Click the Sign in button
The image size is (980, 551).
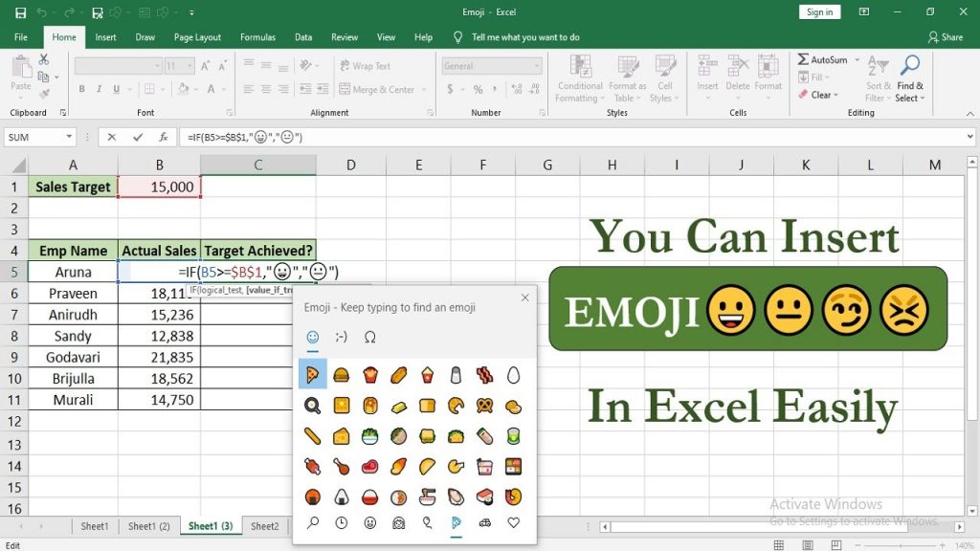pos(819,12)
